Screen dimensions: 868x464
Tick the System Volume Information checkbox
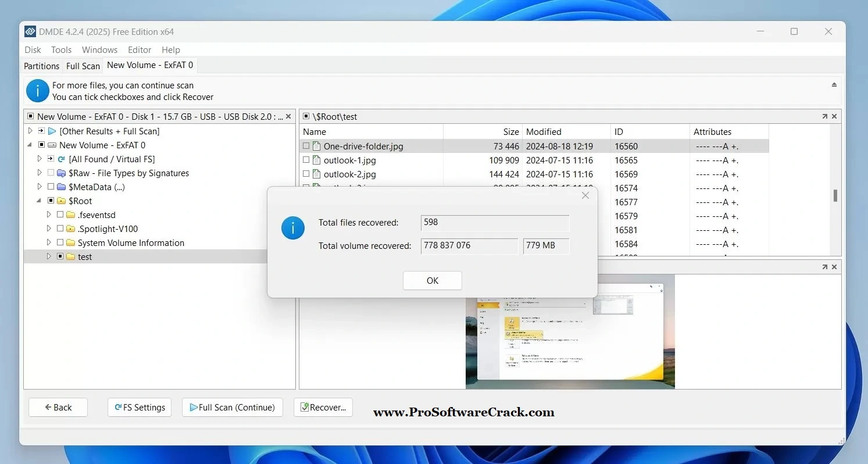pos(60,243)
